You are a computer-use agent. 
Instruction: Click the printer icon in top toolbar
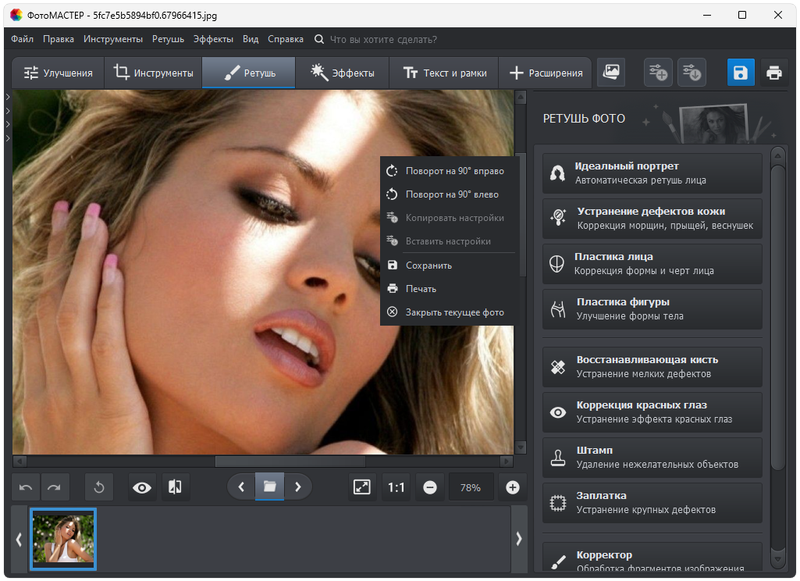pos(773,73)
